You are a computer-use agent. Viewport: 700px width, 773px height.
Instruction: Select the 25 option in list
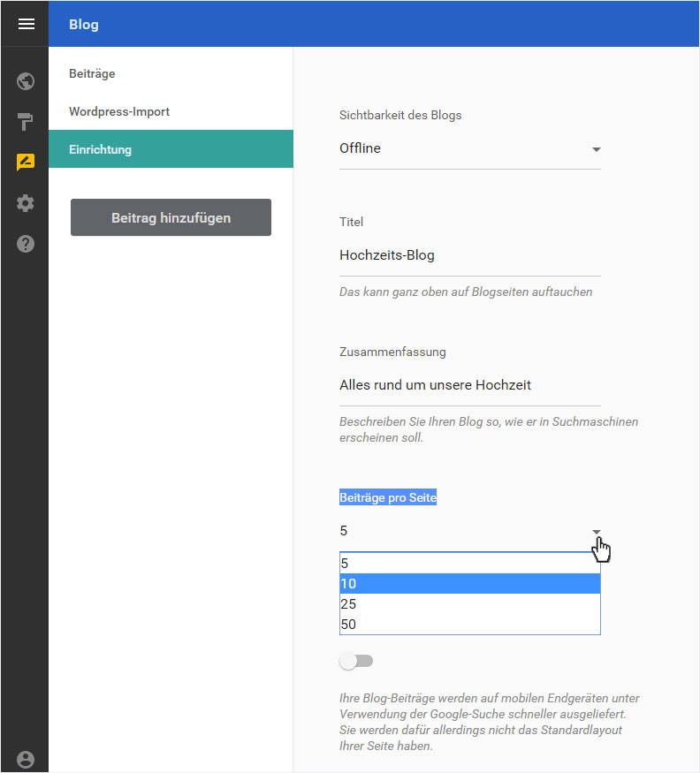pos(469,604)
